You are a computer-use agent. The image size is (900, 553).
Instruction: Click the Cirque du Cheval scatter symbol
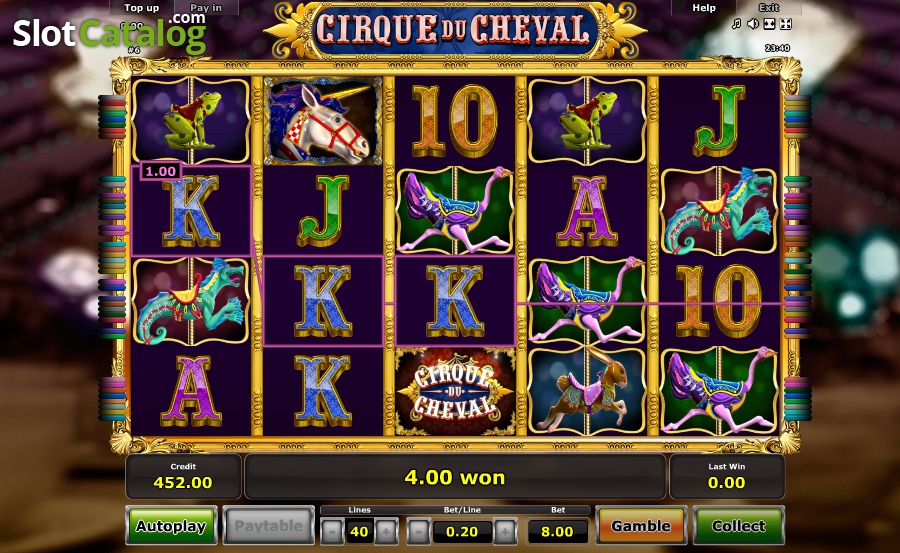pos(455,392)
